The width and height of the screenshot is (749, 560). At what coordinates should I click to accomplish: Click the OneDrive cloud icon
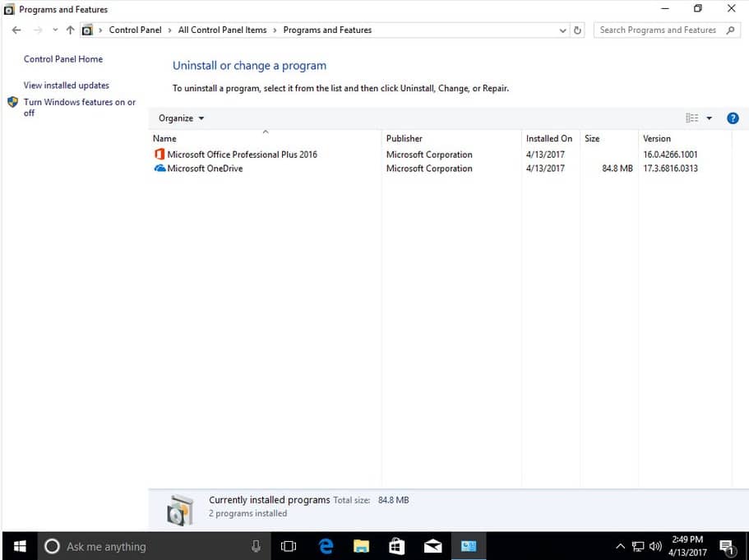pos(160,169)
